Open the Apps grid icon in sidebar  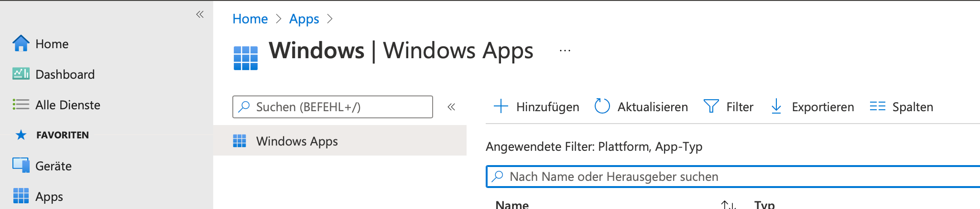(21, 196)
